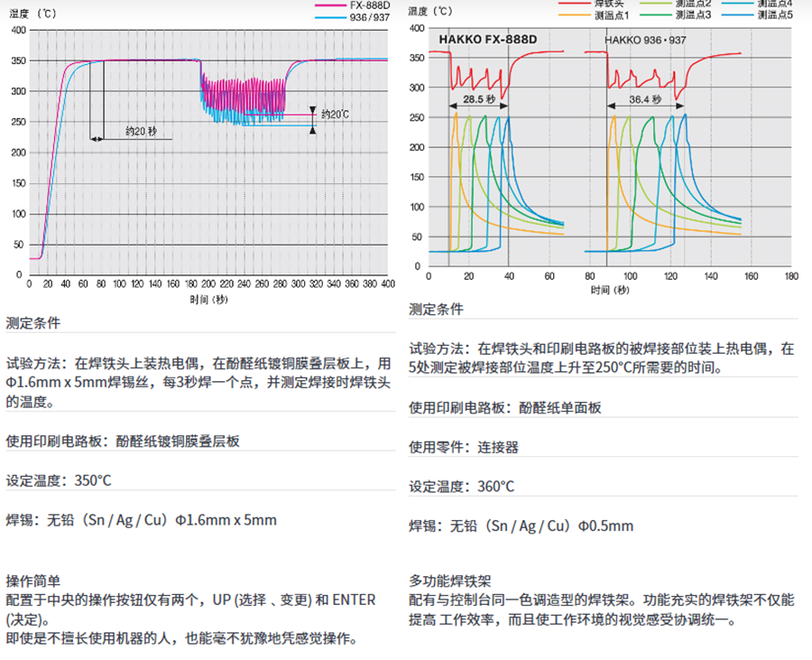Click the '测定条件' heading in right column
The width and height of the screenshot is (812, 660).
coord(436,310)
